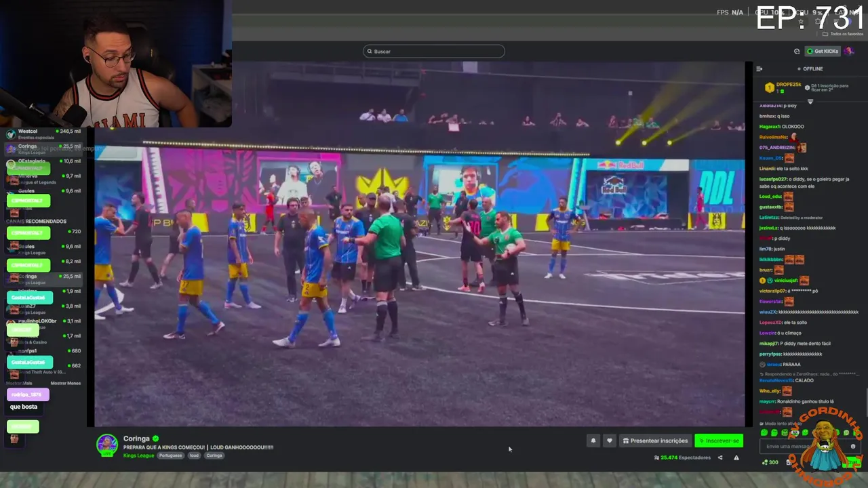Click the first green emote in quick emotes
The height and width of the screenshot is (488, 868).
[x=764, y=432]
